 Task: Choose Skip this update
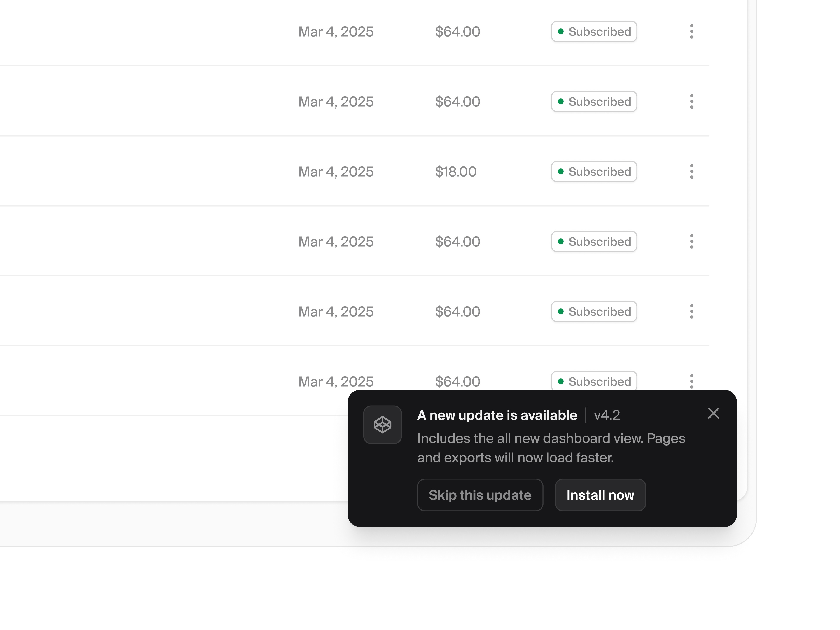tap(480, 495)
